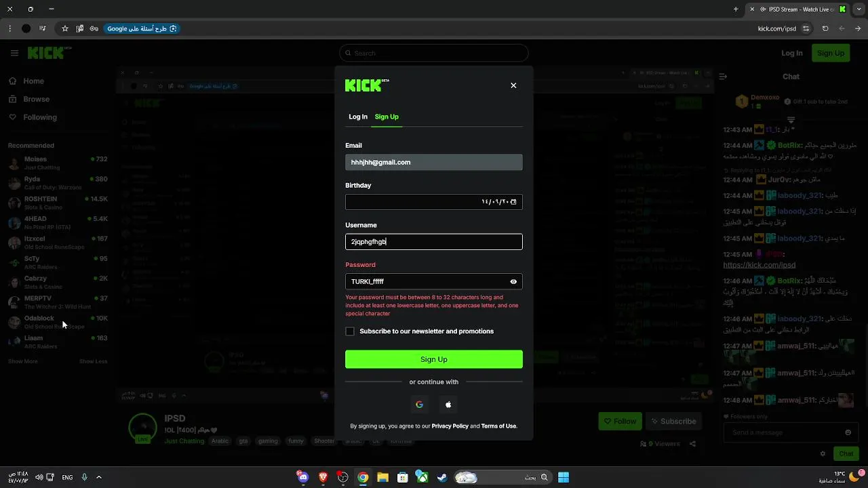Collapse recommended list with Show Less
The width and height of the screenshot is (868, 488).
(93, 361)
